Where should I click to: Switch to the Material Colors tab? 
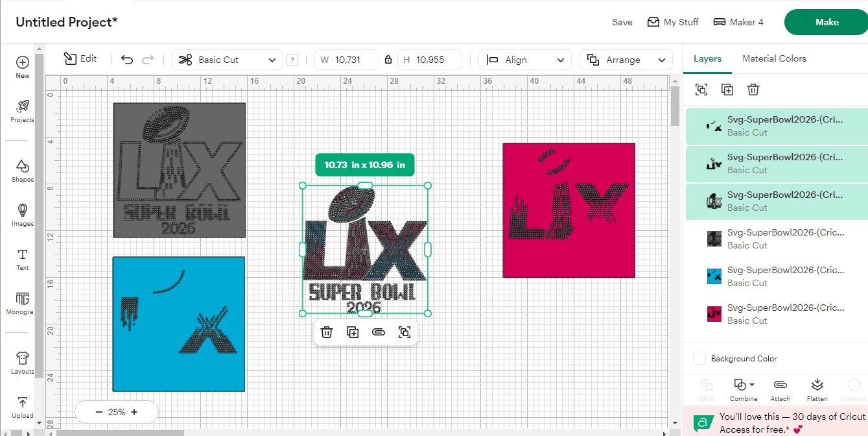click(x=774, y=58)
